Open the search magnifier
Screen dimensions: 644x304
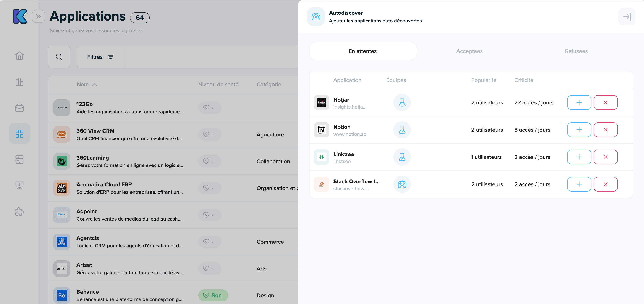point(59,57)
